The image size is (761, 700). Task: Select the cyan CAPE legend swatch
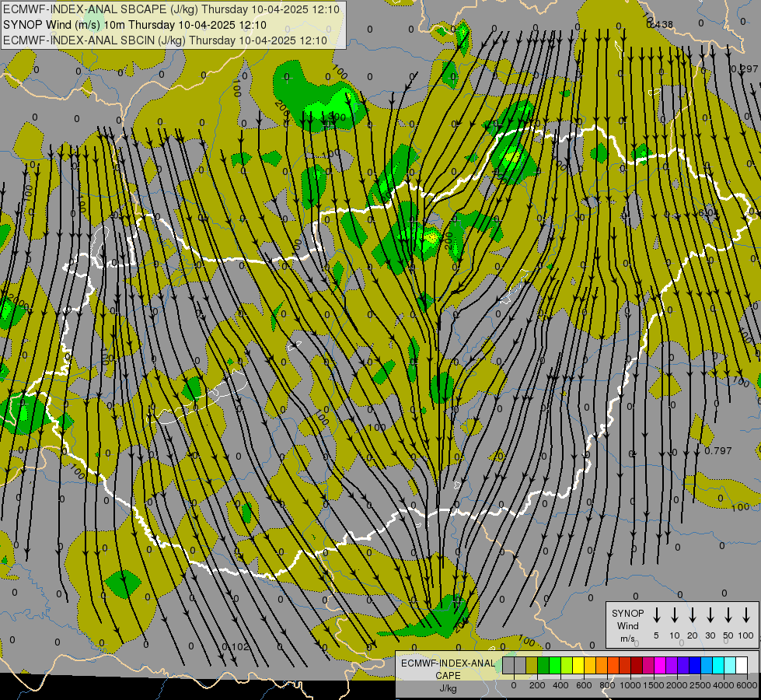(719, 665)
